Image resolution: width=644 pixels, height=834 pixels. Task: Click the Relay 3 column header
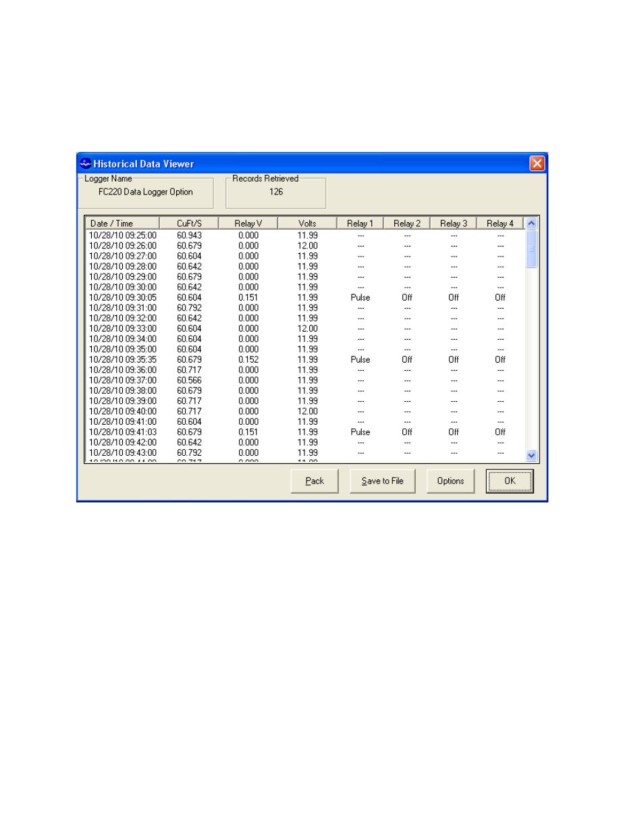coord(453,224)
